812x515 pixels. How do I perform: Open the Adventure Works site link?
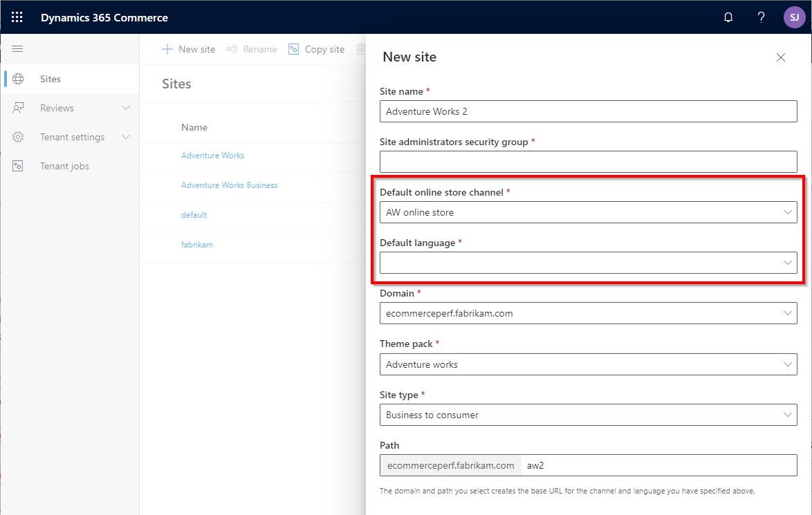pyautogui.click(x=212, y=156)
